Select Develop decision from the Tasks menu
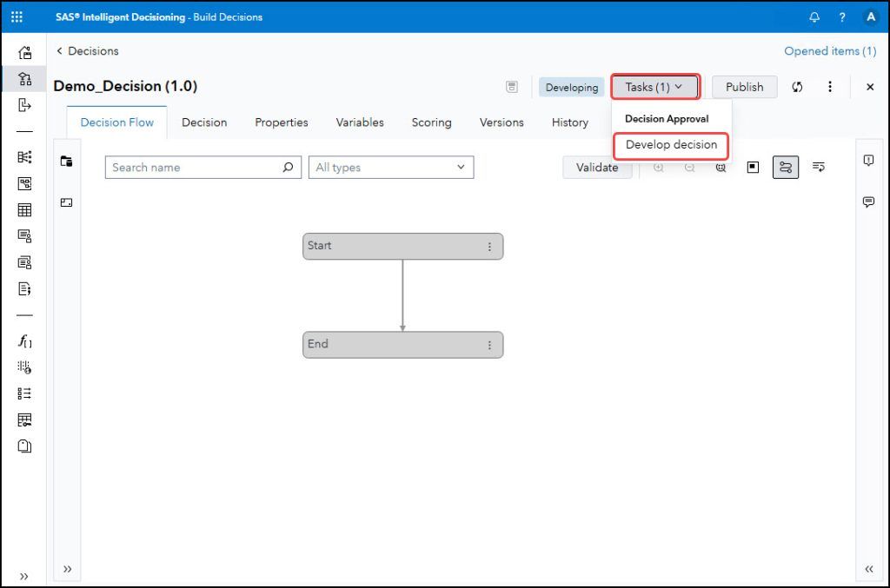 coord(670,145)
